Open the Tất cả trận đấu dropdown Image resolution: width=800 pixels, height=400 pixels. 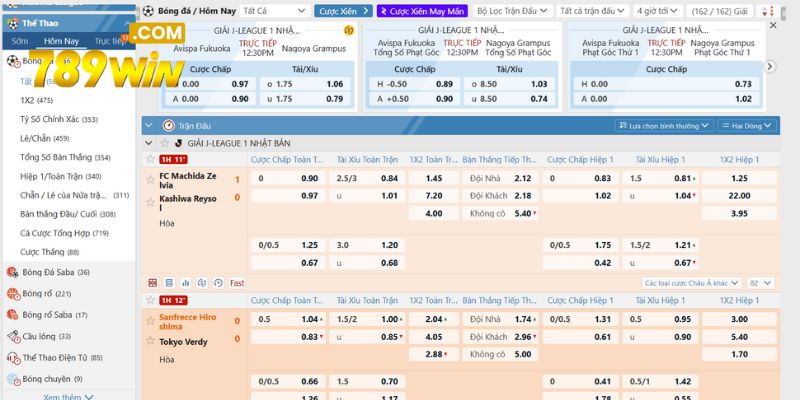click(592, 11)
